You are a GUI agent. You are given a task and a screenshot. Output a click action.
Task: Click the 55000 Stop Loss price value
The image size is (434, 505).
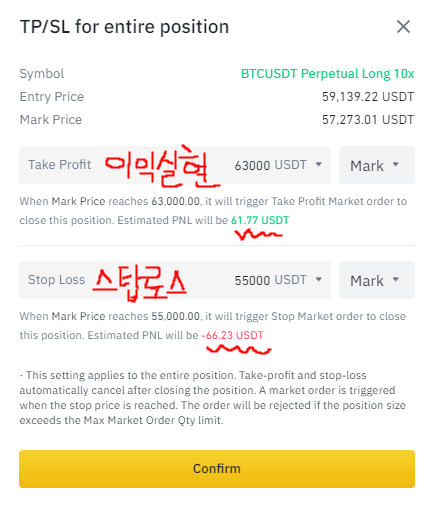[x=252, y=280]
